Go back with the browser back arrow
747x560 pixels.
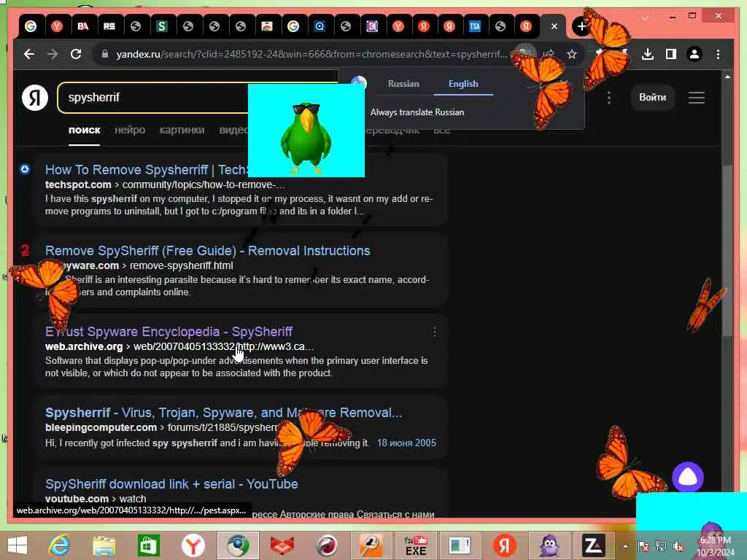pos(29,54)
